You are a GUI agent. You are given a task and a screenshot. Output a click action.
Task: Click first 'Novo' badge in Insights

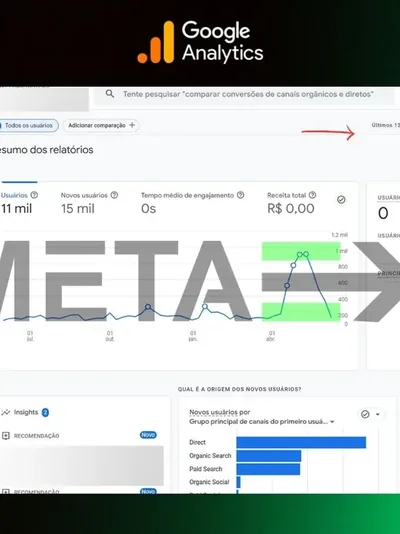coord(148,435)
